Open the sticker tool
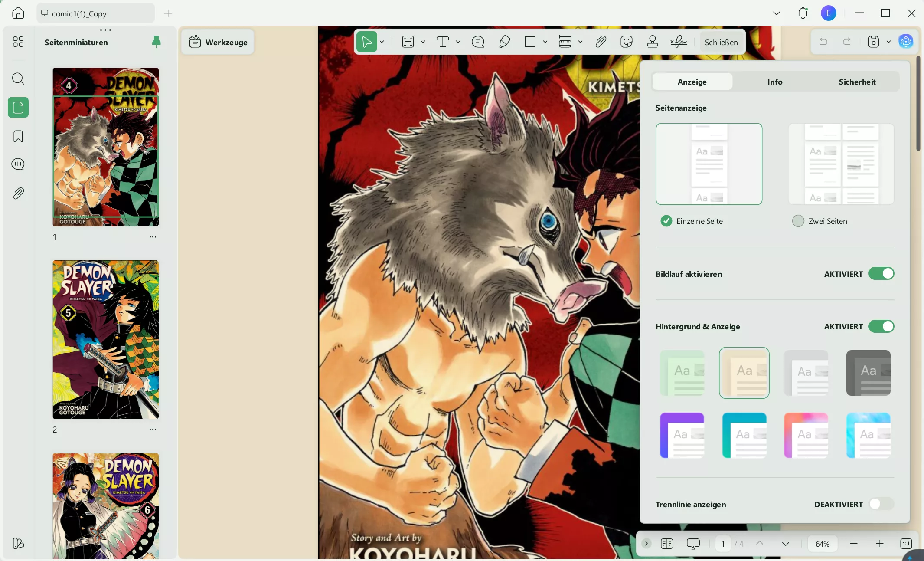This screenshot has height=561, width=924. 627,42
